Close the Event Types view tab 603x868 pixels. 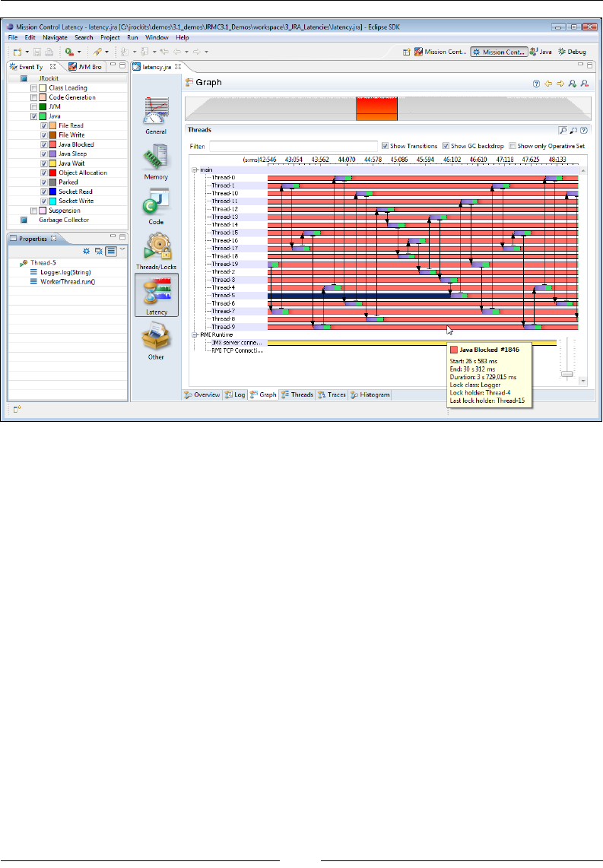[53, 66]
